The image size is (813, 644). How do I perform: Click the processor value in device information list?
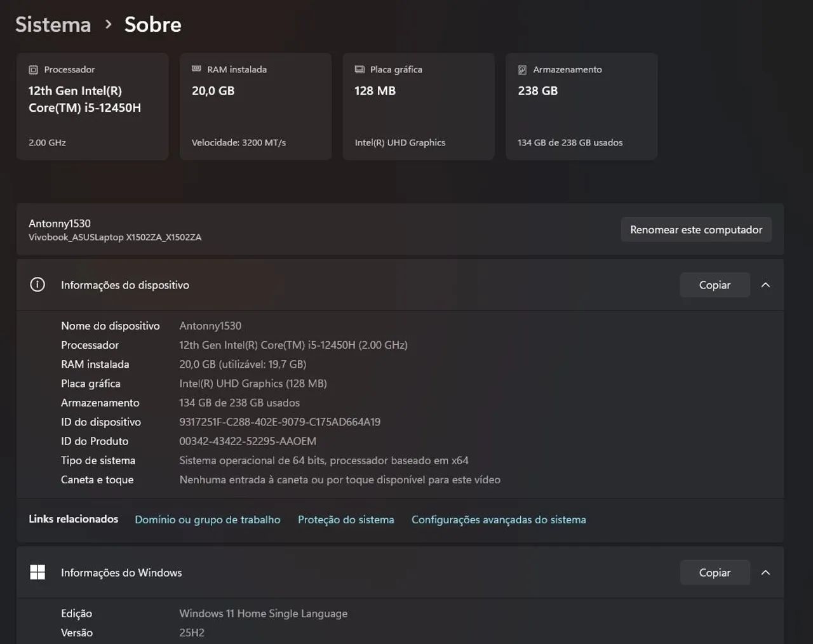point(293,345)
